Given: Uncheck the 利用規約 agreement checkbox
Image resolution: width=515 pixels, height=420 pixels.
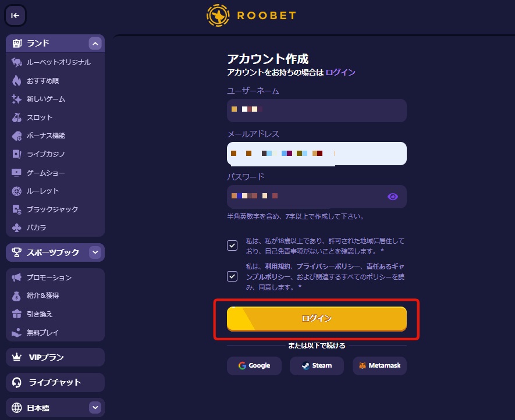Looking at the screenshot, I should click(232, 276).
